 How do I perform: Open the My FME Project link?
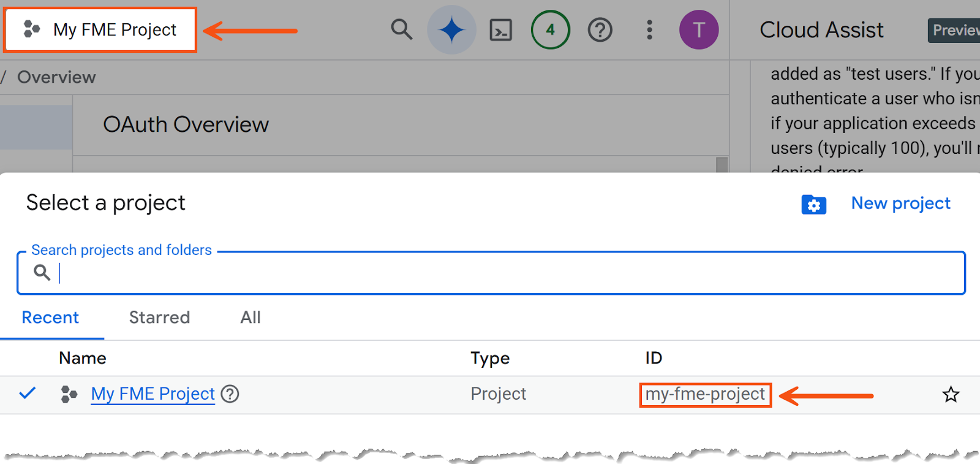[153, 394]
